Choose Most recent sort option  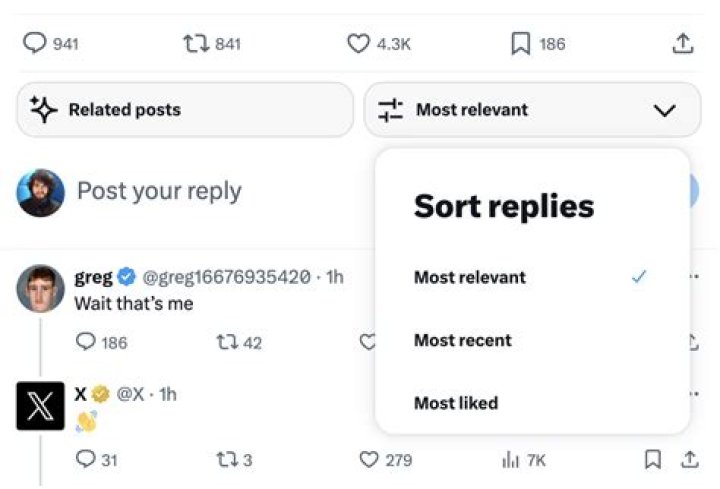point(462,340)
